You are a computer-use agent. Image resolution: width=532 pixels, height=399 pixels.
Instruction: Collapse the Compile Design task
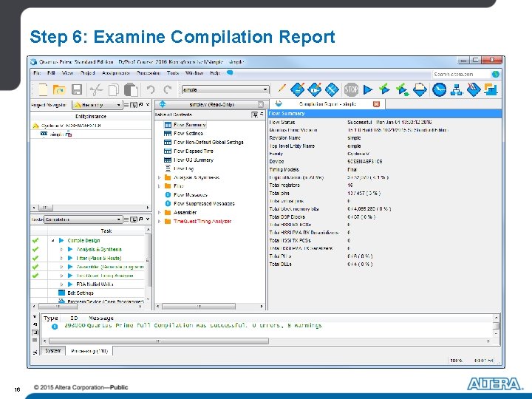[53, 241]
